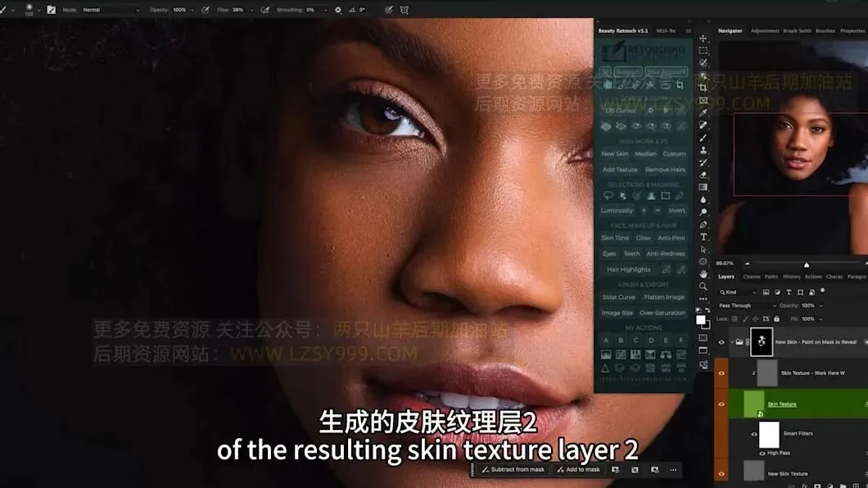Select the Gradient tool
Image resolution: width=868 pixels, height=488 pixels.
point(703,187)
